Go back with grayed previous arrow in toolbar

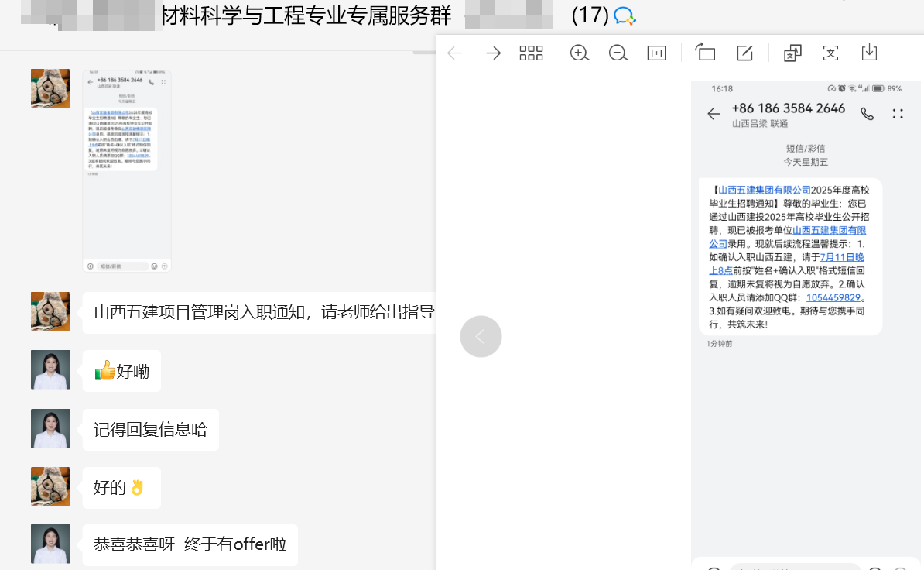click(455, 53)
